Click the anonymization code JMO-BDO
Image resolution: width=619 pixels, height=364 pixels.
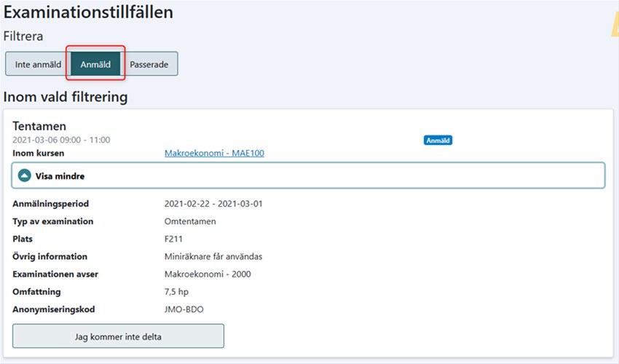pyautogui.click(x=184, y=309)
